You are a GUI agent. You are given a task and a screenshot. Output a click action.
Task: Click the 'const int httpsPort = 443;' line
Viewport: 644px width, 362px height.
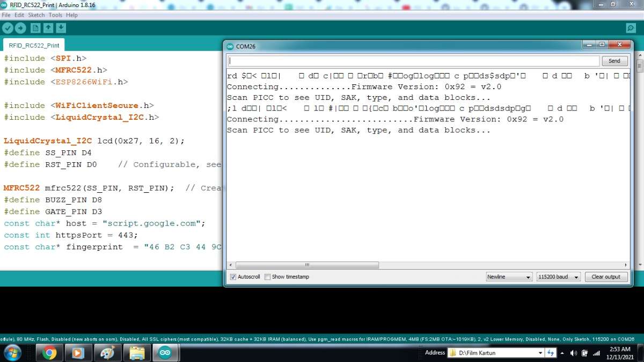(71, 235)
